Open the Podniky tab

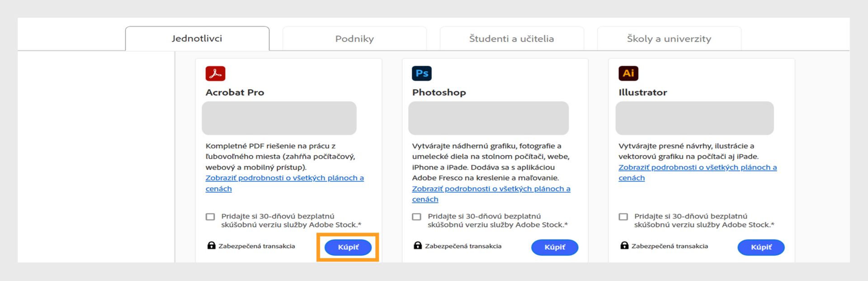(354, 39)
